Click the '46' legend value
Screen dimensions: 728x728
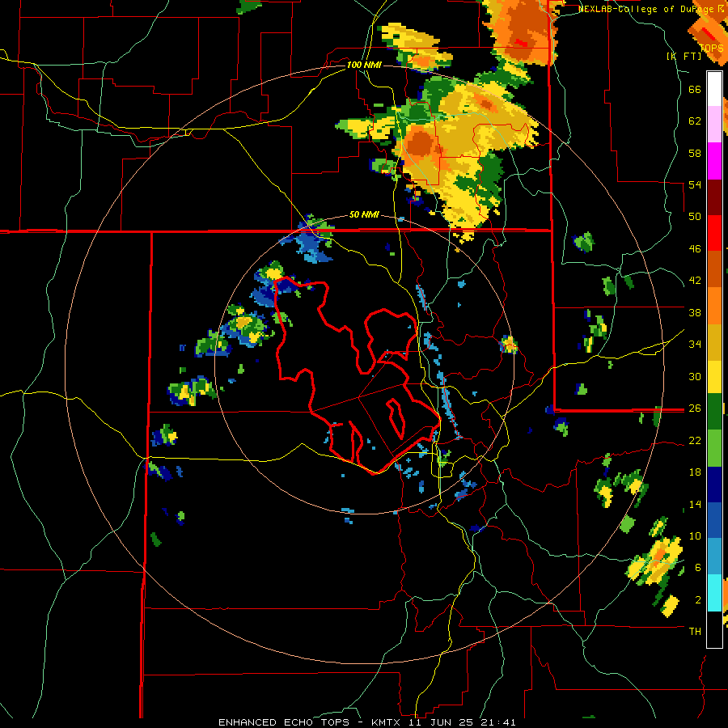[695, 249]
